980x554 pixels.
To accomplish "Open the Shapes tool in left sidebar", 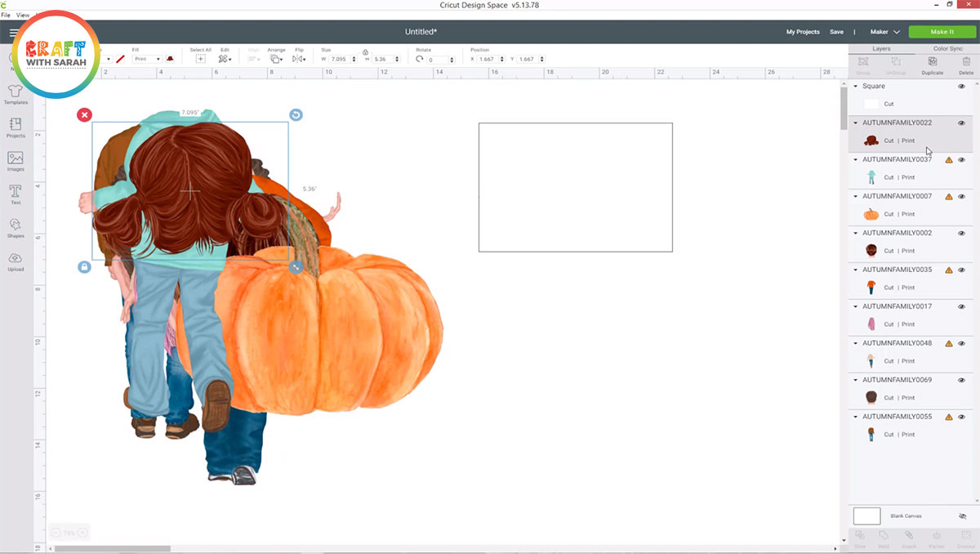I will [x=16, y=226].
